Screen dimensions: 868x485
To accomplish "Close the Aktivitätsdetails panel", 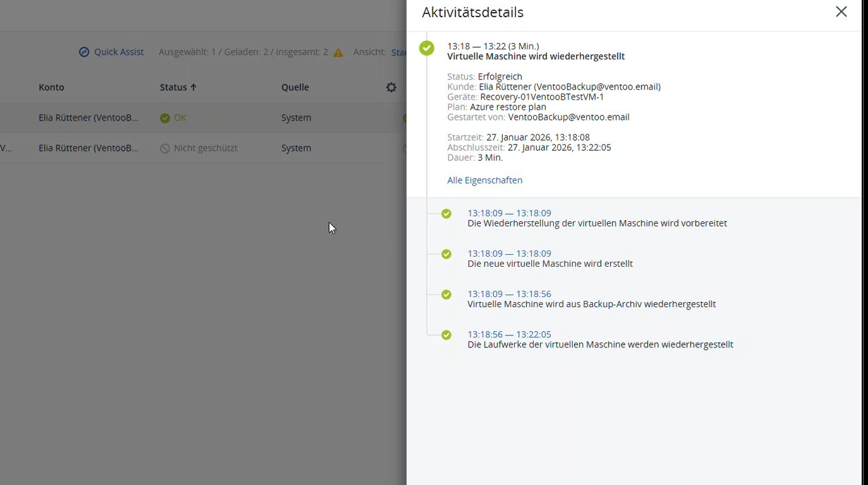I will pos(841,12).
